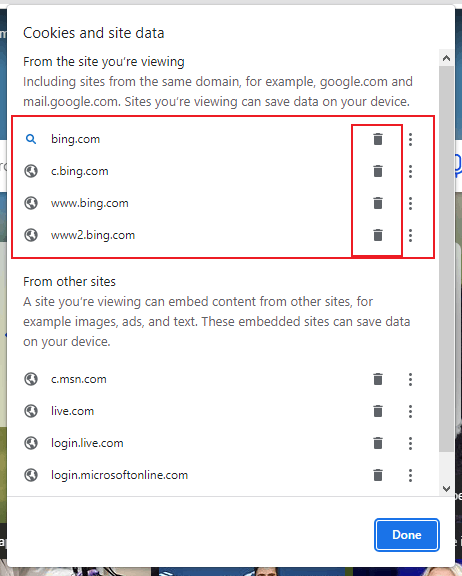Open more actions menu for bing.com
This screenshot has height=576, width=462.
[x=411, y=139]
